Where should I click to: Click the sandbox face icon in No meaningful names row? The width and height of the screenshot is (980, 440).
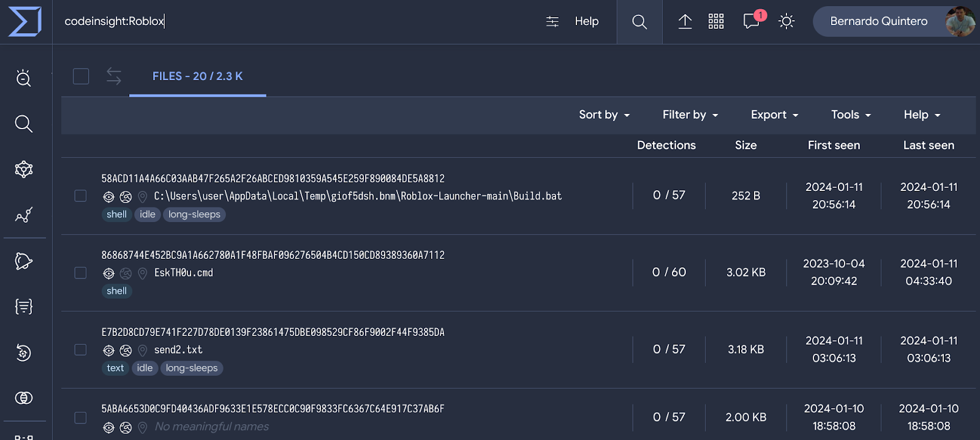[x=126, y=428]
